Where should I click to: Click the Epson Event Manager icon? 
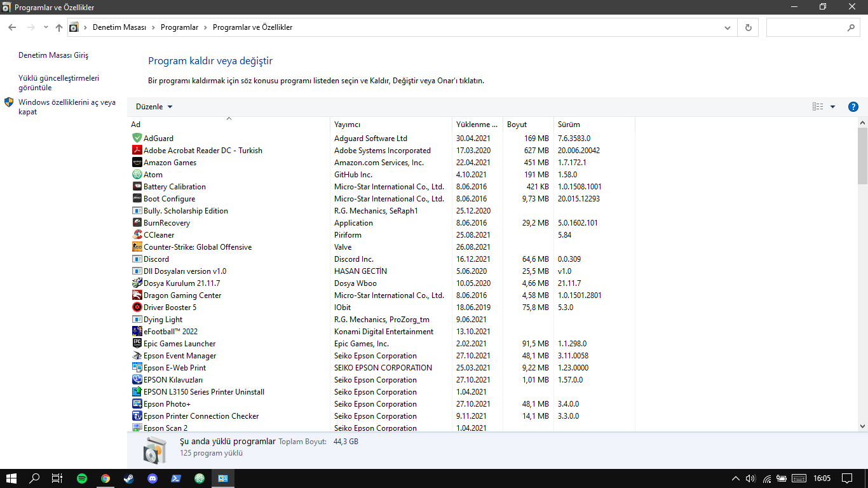(x=137, y=355)
